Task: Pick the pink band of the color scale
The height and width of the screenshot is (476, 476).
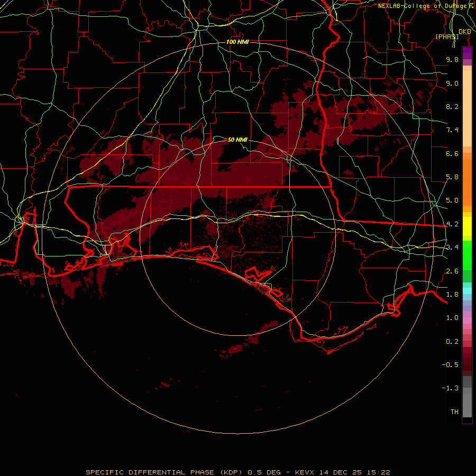Action: pos(467,321)
